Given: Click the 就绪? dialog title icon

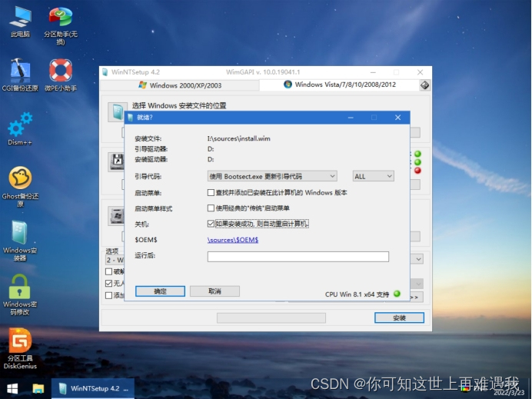Looking at the screenshot, I should coord(130,118).
